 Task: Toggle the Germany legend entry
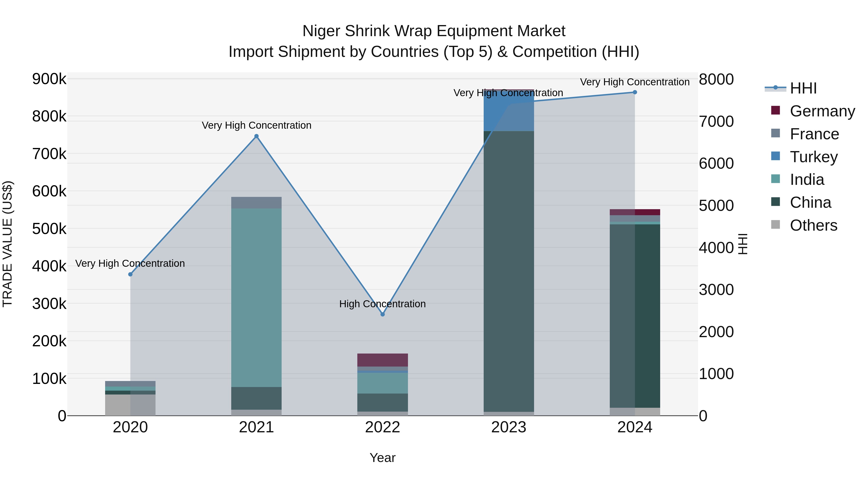click(x=813, y=111)
